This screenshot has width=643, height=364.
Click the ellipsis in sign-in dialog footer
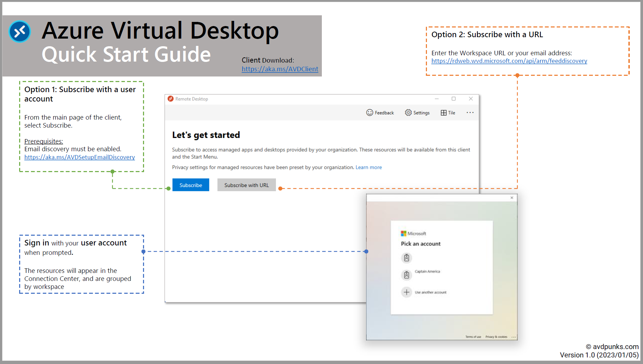pyautogui.click(x=514, y=337)
